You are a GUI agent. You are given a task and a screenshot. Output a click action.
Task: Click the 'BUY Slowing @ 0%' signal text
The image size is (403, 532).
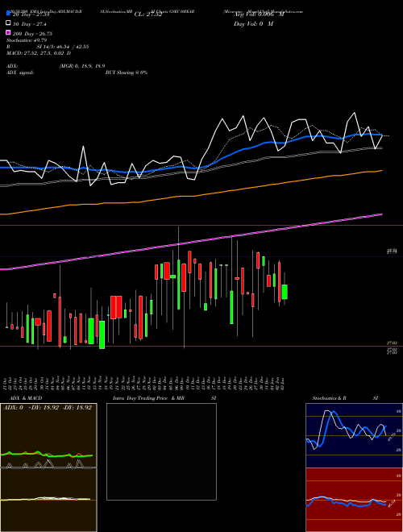pos(127,73)
